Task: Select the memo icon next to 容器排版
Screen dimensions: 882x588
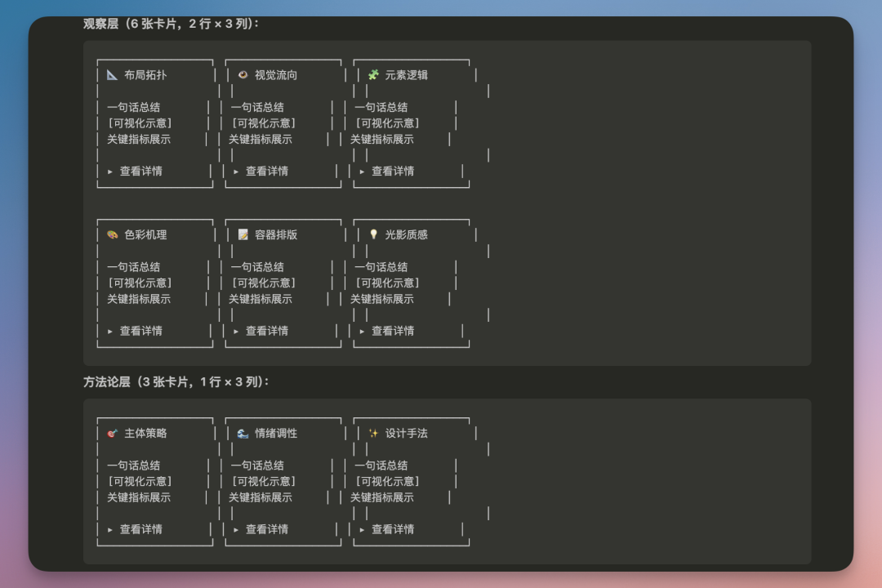Action: 243,235
